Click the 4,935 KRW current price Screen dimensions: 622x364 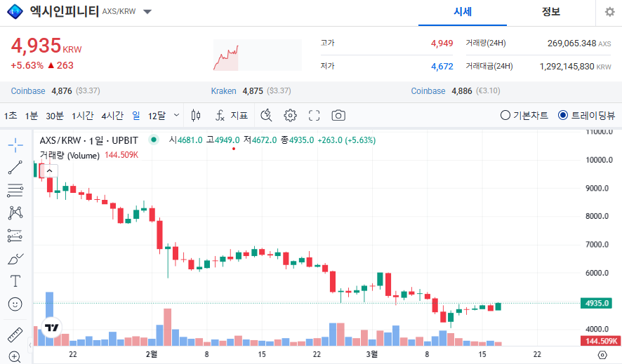click(46, 46)
